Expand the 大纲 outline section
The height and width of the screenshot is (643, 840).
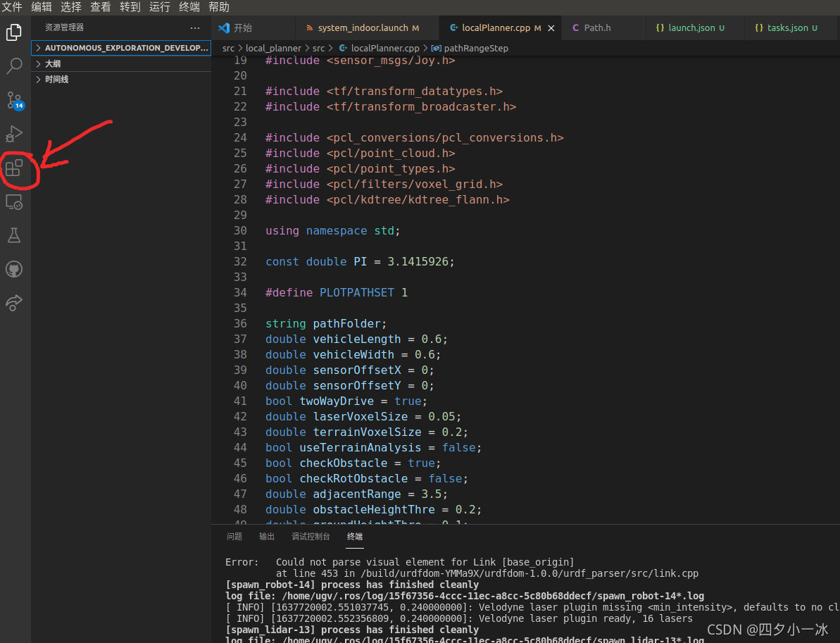[121, 64]
